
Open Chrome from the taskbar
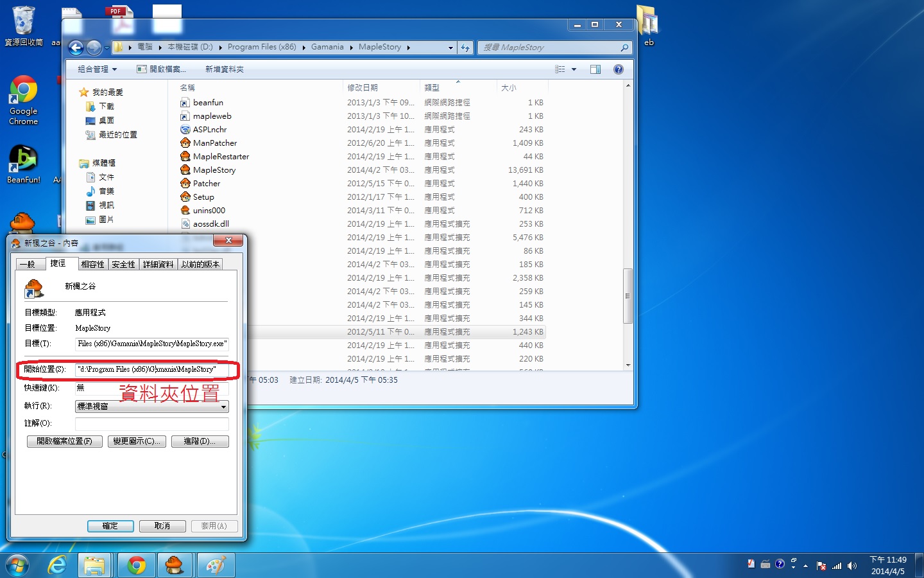[x=136, y=565]
